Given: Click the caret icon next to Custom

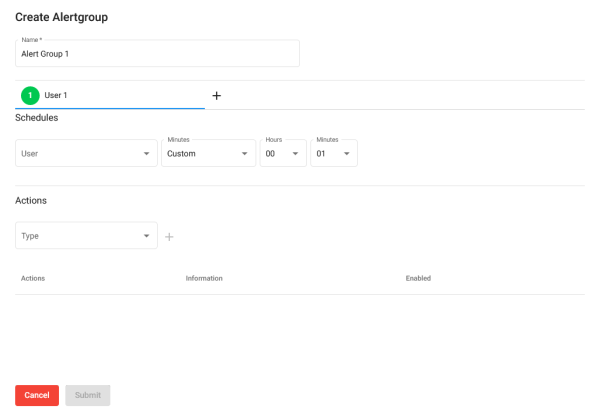Looking at the screenshot, I should [245, 153].
